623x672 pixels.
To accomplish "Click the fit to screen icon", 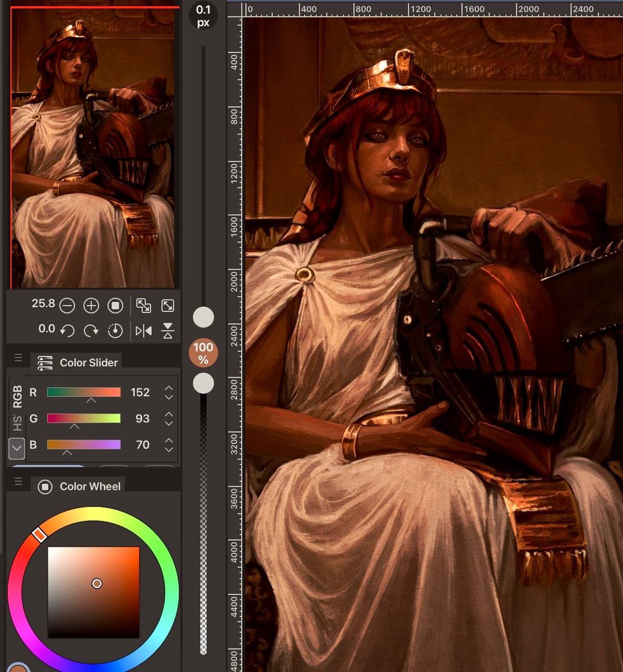I will [143, 306].
